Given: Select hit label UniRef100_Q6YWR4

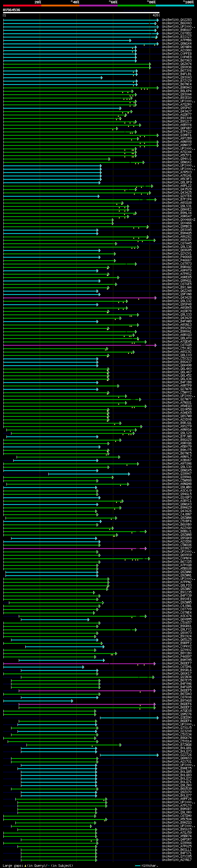Looking at the screenshot, I should pos(177,47).
